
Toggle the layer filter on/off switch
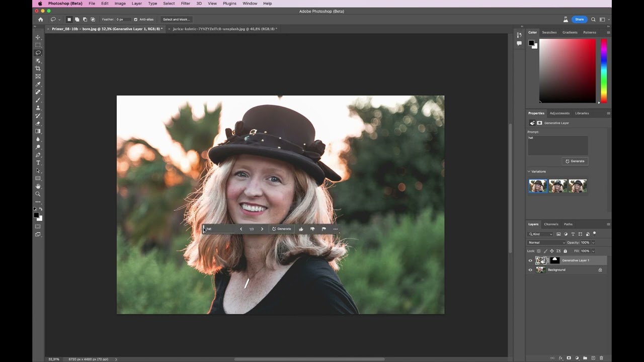[x=595, y=233]
